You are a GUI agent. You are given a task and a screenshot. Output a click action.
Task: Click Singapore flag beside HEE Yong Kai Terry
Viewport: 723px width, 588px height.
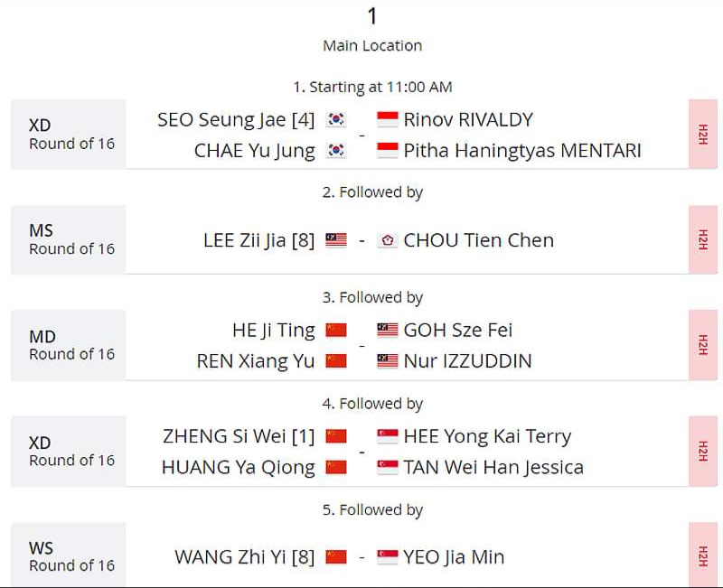point(388,436)
